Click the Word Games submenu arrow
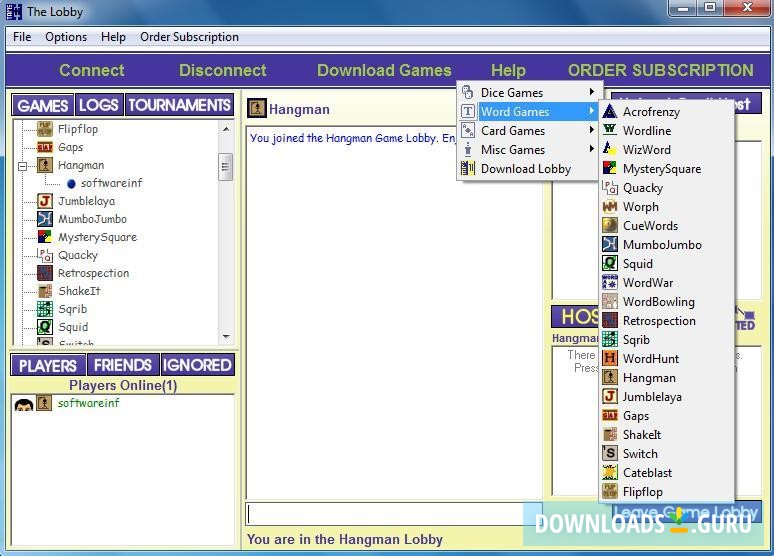The image size is (774, 556). [x=591, y=111]
